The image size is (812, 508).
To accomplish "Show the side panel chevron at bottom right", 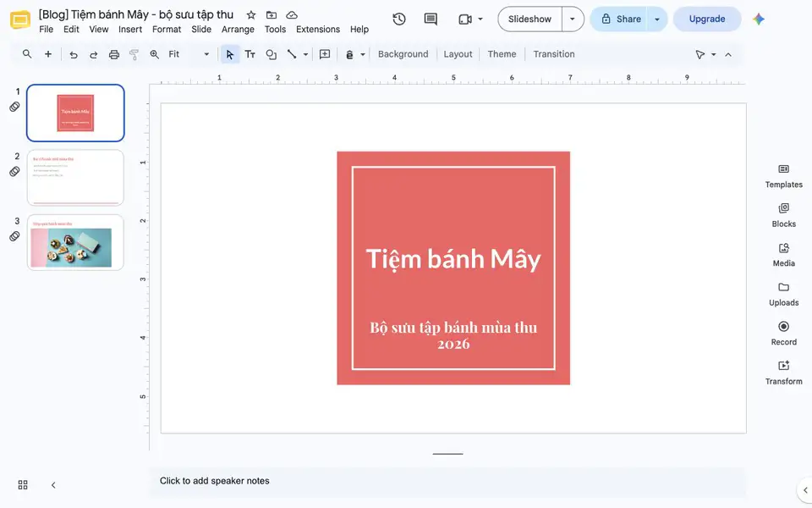I will [x=804, y=490].
